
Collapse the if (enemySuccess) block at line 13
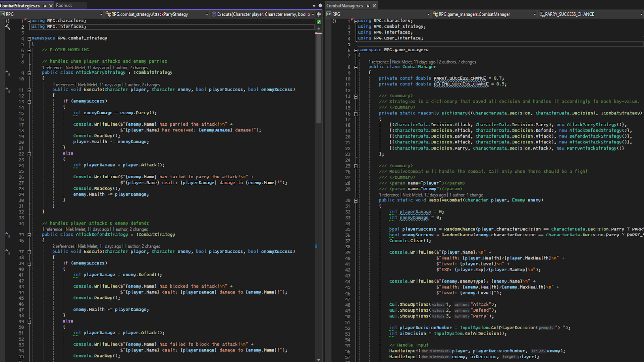point(29,102)
